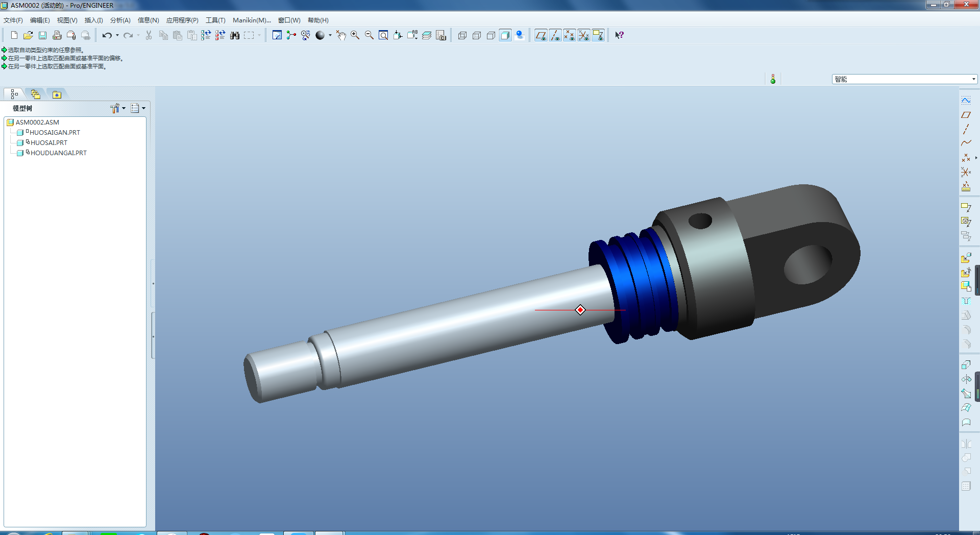Screen dimensions: 980x535
Task: Expand the undo history dropdown arrow
Action: click(117, 35)
